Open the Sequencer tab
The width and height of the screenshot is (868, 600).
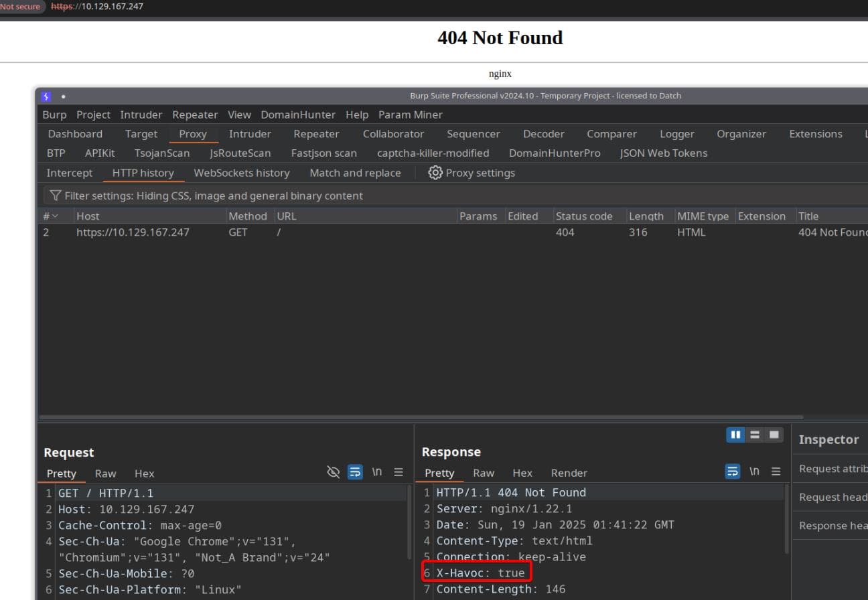[x=474, y=134]
